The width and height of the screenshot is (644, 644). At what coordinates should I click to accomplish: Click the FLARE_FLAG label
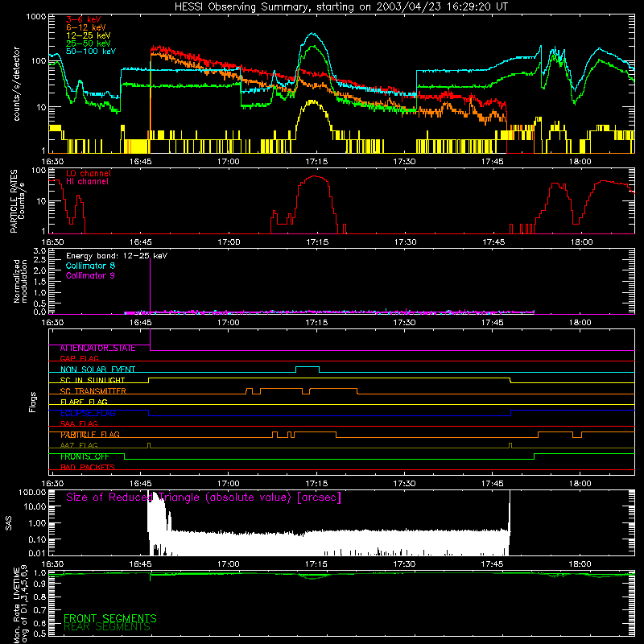point(84,402)
